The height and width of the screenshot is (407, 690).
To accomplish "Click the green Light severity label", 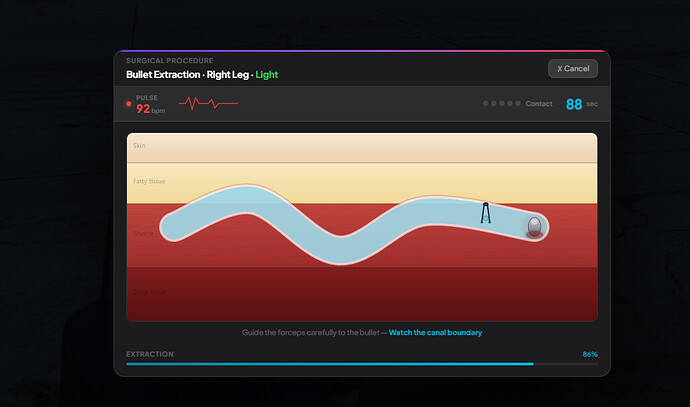I will (267, 75).
